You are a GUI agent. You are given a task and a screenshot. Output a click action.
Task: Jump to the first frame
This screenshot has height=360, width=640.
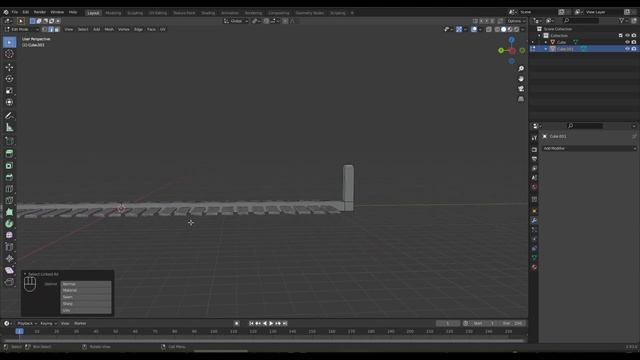(251, 323)
